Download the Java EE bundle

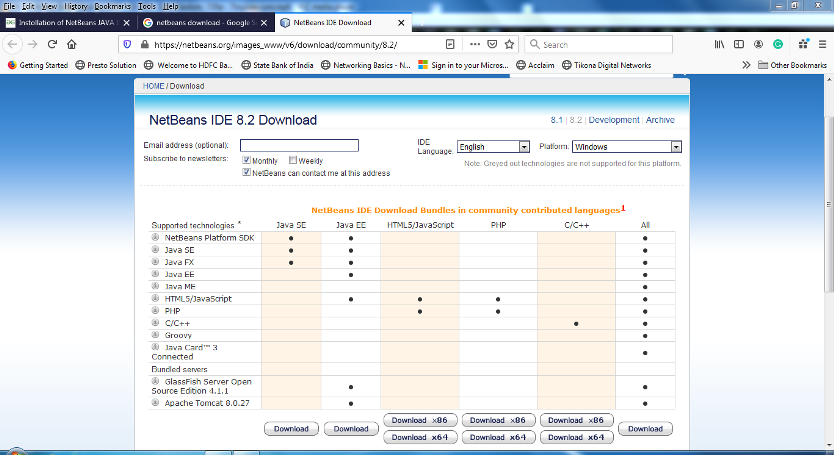351,429
